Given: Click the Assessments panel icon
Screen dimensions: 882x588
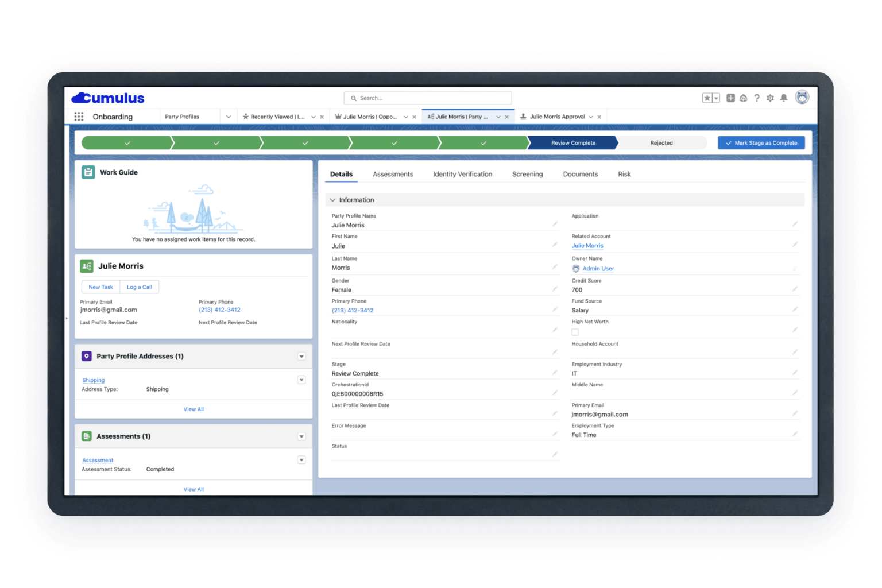Looking at the screenshot, I should point(87,436).
